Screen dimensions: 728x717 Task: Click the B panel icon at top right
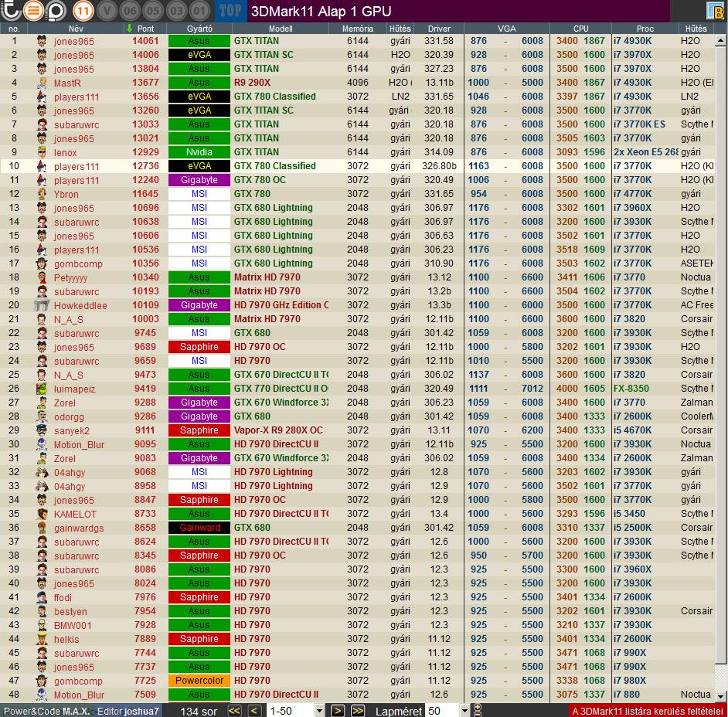716,11
